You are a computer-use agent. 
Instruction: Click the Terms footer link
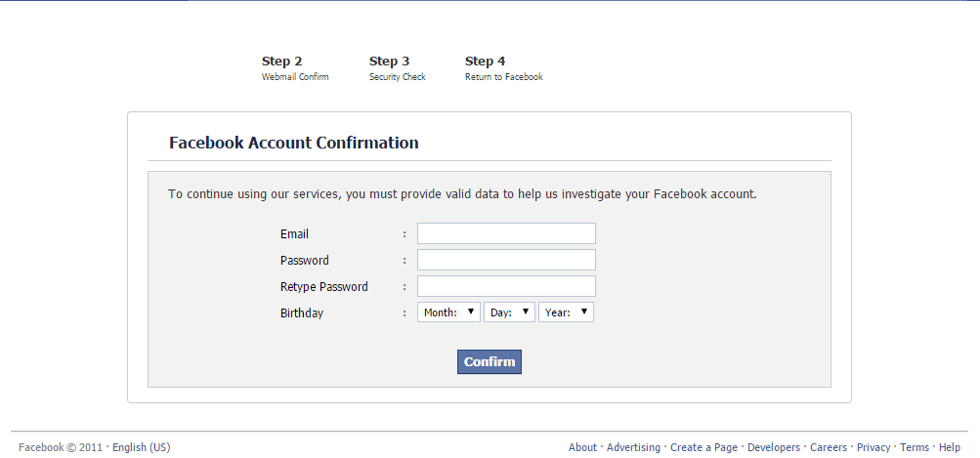click(915, 447)
